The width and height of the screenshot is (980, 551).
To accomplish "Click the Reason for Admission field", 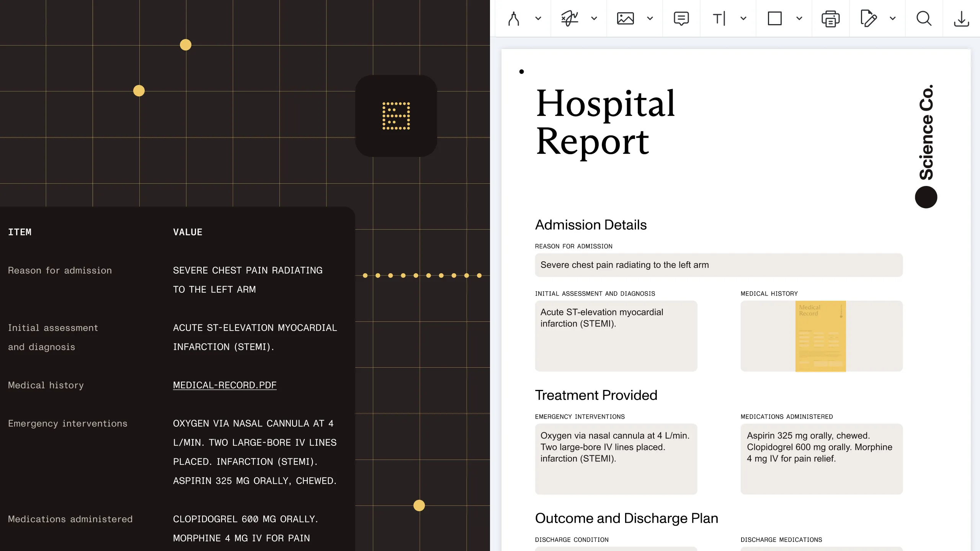I will point(719,265).
